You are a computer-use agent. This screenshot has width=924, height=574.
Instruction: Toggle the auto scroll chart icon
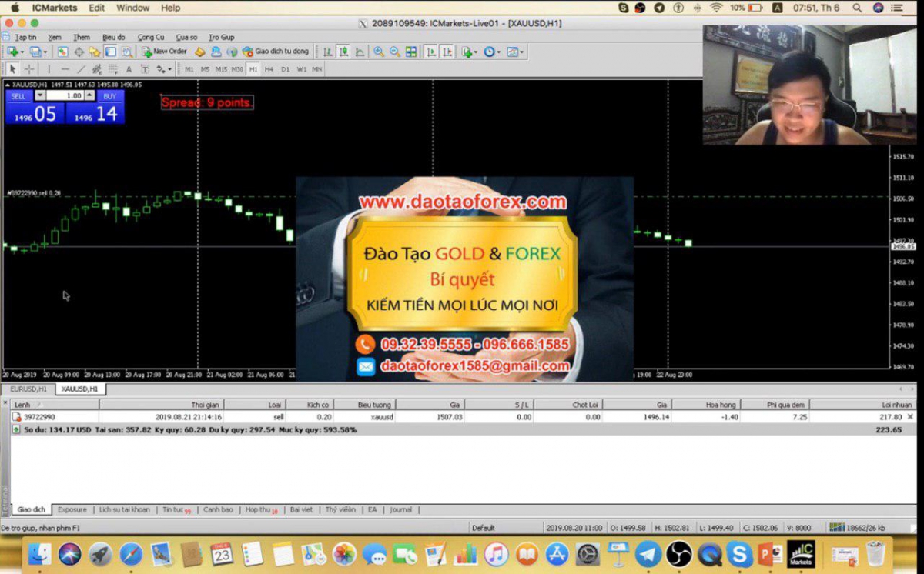(x=430, y=52)
